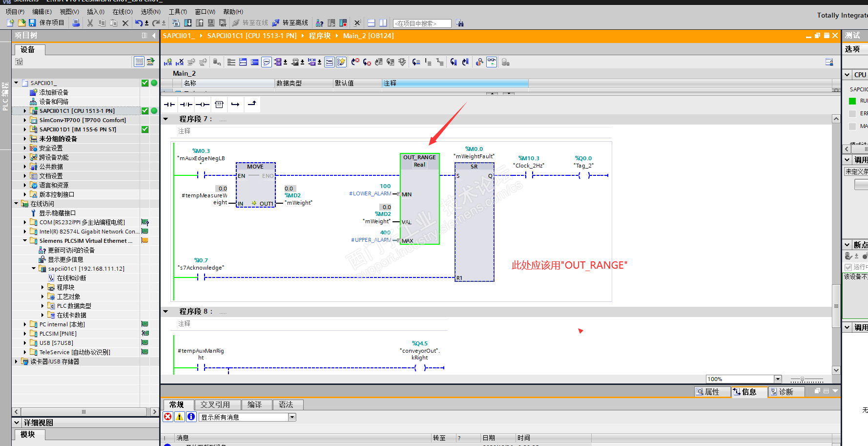Screen dimensions: 868x446
Task: Toggle information messages filter icon
Action: pyautogui.click(x=191, y=417)
